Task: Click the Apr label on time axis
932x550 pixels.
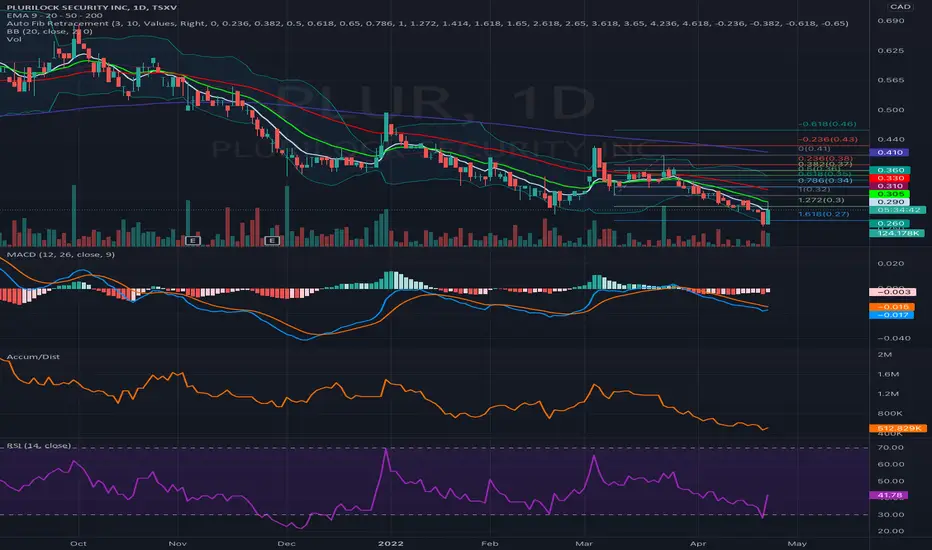Action: 698,543
